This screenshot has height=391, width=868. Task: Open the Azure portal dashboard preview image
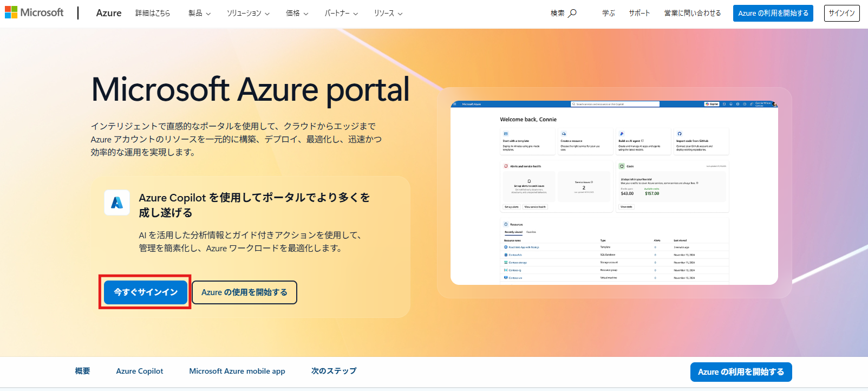(614, 192)
